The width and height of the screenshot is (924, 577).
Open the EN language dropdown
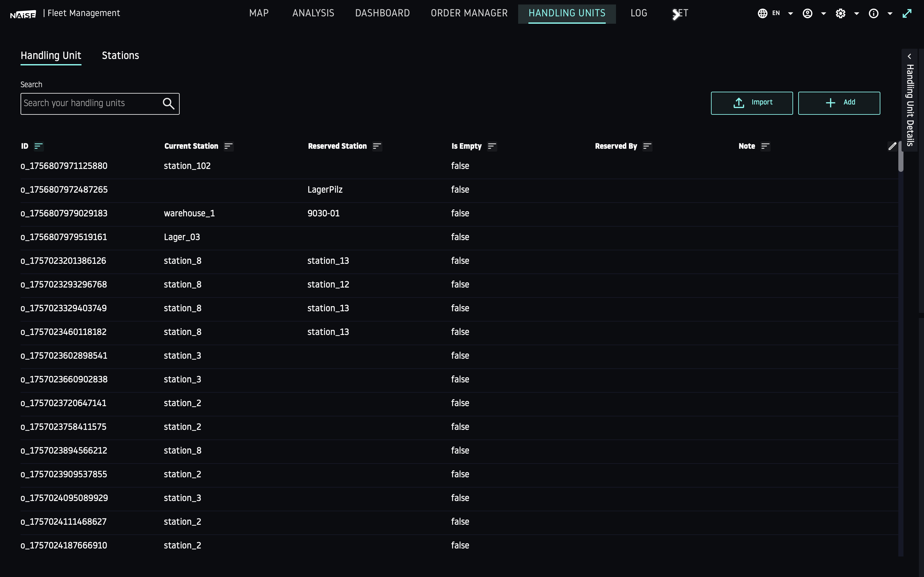775,13
